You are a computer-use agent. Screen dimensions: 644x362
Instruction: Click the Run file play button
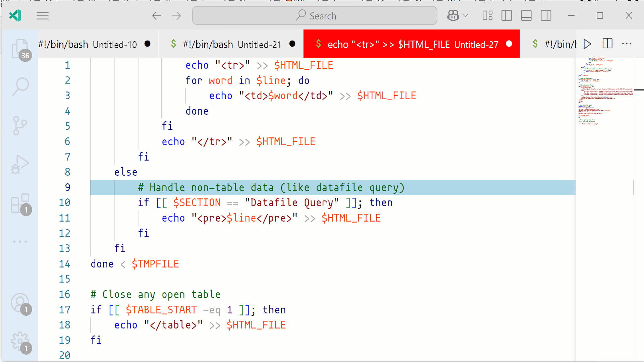[587, 44]
